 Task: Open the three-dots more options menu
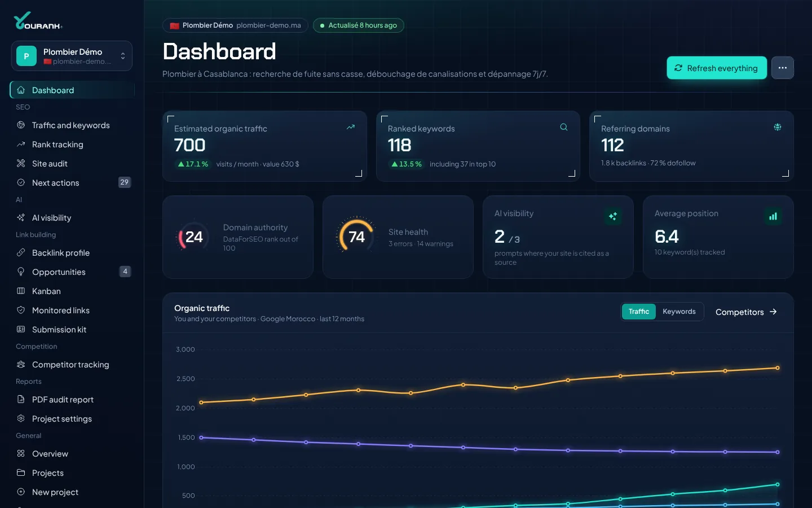(783, 68)
